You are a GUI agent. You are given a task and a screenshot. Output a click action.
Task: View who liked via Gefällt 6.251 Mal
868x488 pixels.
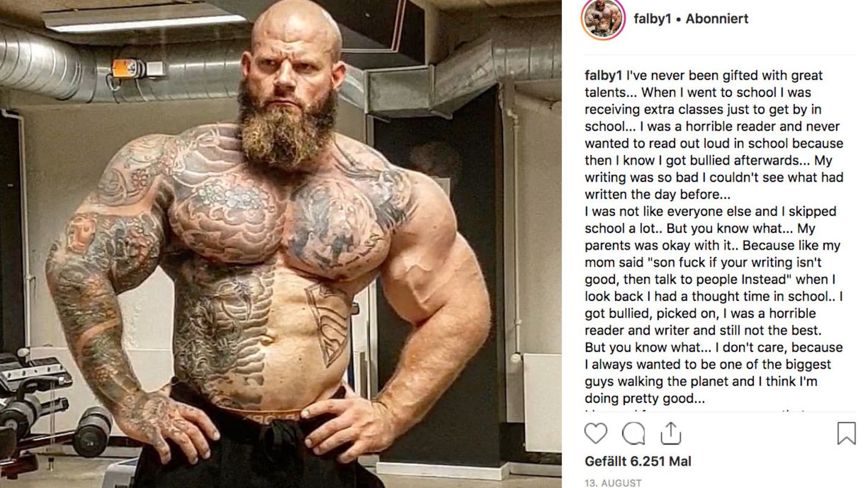[638, 461]
